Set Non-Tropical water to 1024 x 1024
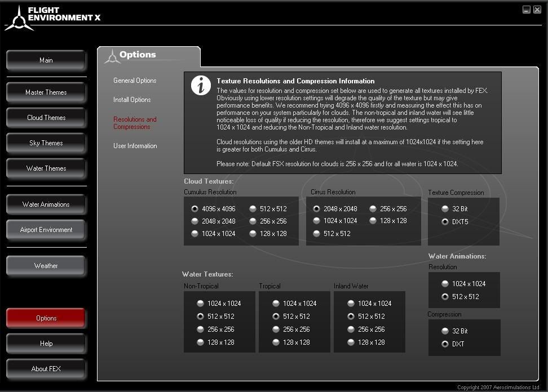Viewport: 548px width, 392px height. tap(200, 304)
